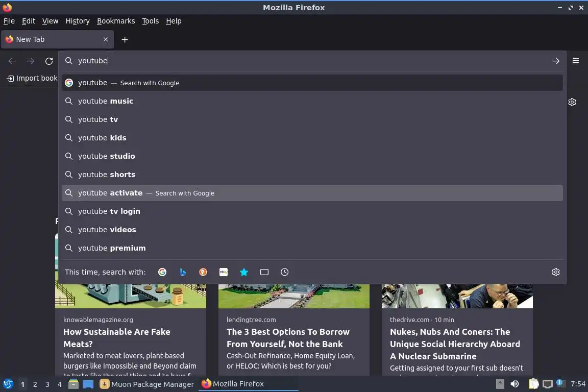Search bookmarks using the star icon
This screenshot has width=588, height=392.
coord(244,272)
